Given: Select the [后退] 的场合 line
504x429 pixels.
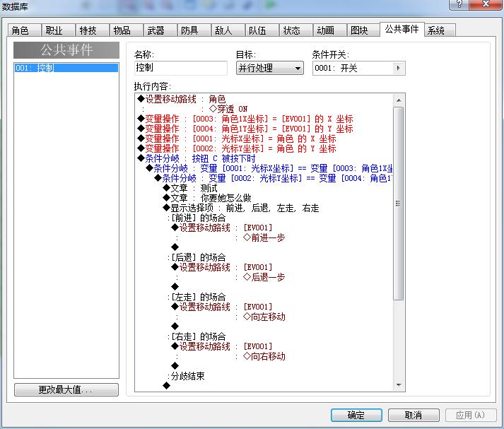Looking at the screenshot, I should 197,257.
